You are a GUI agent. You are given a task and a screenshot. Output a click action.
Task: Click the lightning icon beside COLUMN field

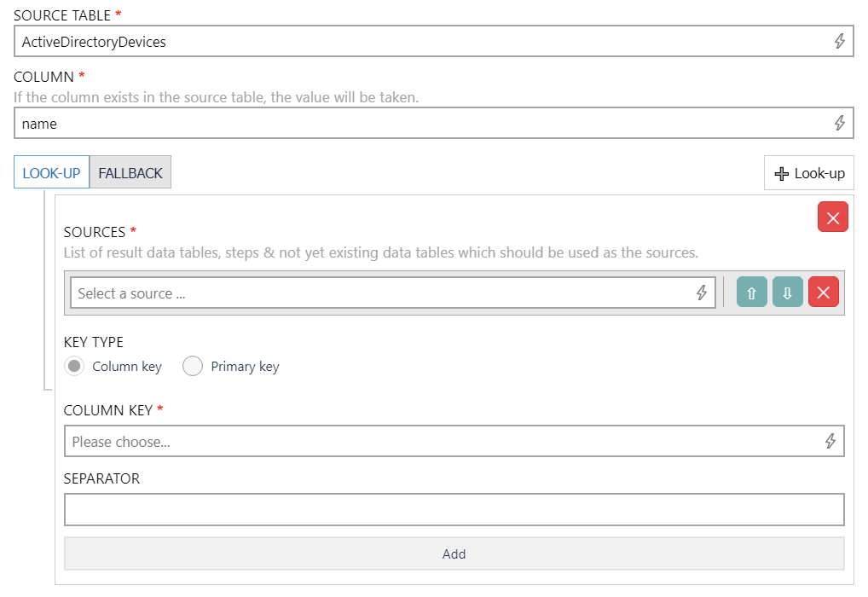point(839,122)
